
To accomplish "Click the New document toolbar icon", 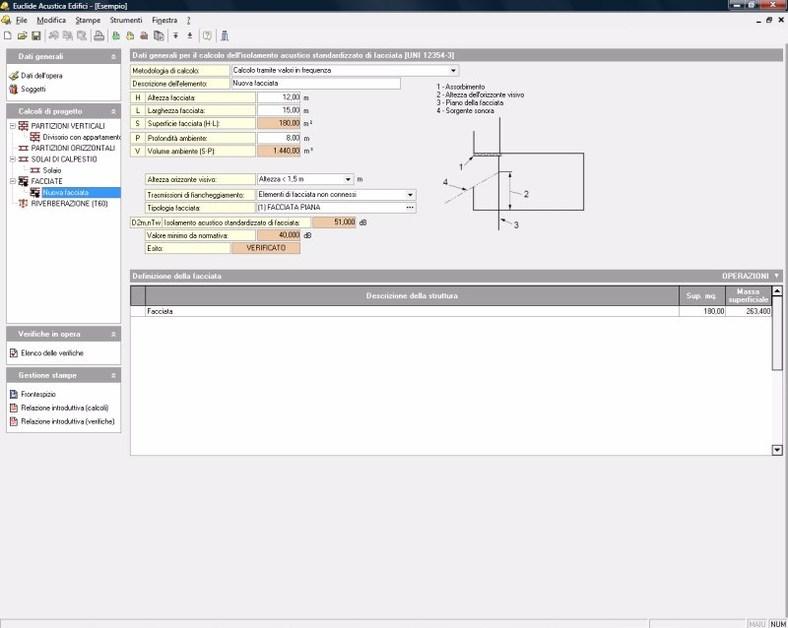I will [x=8, y=36].
